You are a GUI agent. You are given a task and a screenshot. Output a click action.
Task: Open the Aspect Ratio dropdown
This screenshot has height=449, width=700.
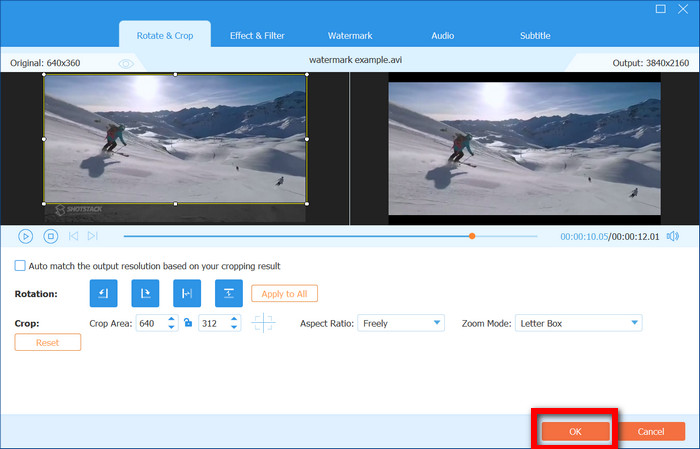coord(401,323)
